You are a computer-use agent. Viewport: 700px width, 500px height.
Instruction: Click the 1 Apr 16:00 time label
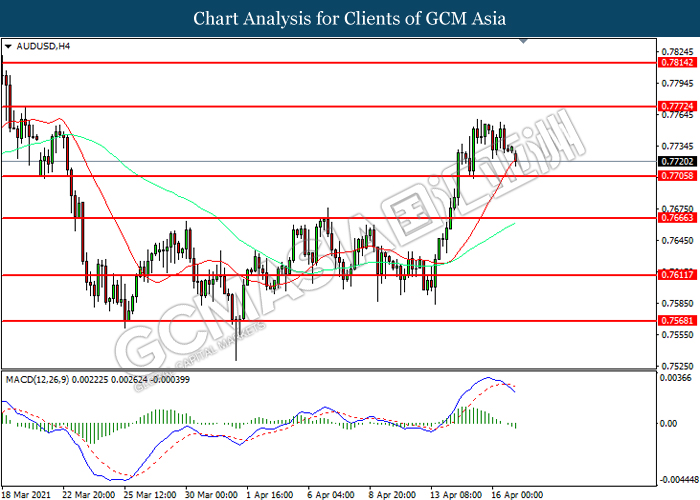click(268, 493)
